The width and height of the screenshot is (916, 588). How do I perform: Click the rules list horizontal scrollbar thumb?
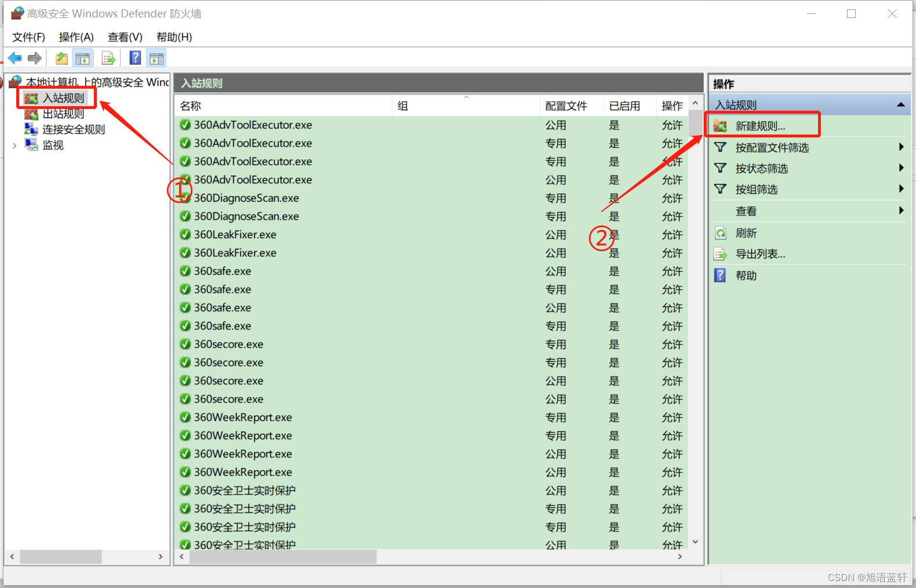tap(283, 557)
